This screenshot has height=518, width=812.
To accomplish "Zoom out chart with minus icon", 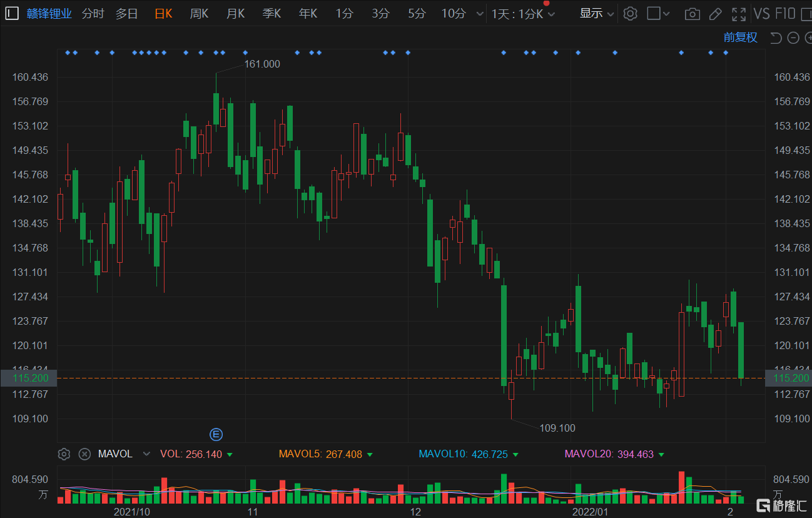I will (x=793, y=38).
